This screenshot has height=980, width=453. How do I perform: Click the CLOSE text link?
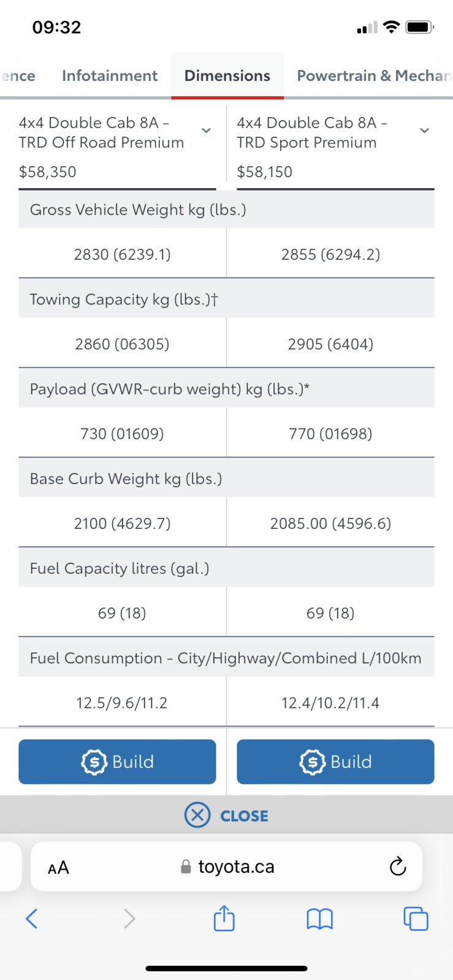(244, 816)
